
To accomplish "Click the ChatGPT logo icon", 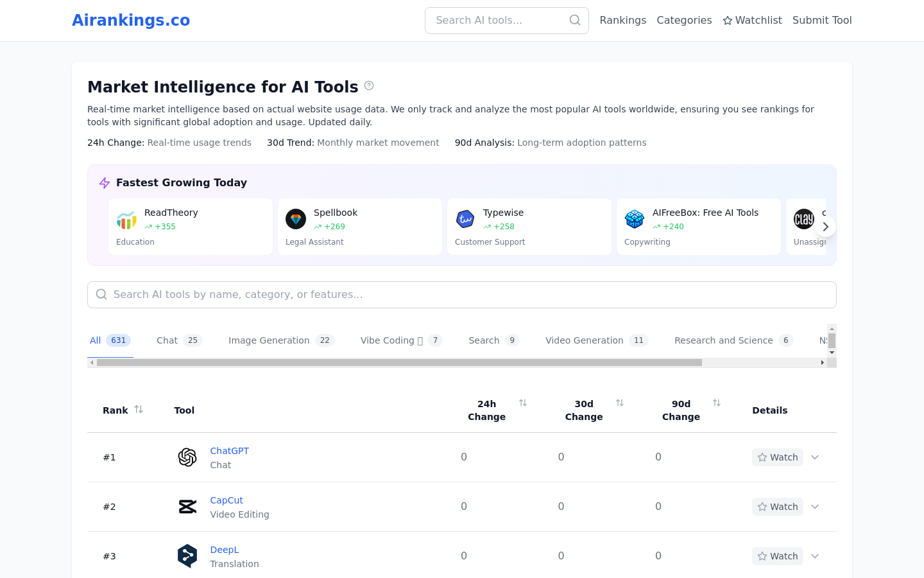I will pyautogui.click(x=187, y=457).
